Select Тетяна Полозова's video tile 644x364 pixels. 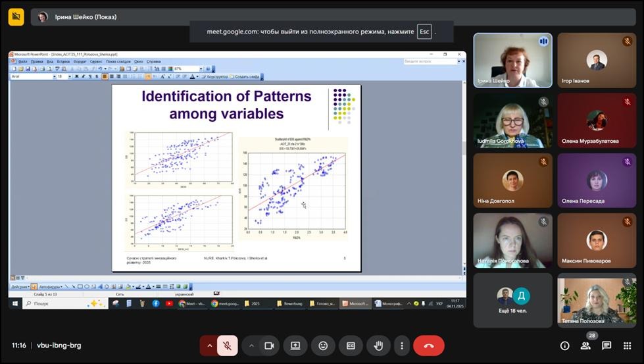pyautogui.click(x=597, y=300)
